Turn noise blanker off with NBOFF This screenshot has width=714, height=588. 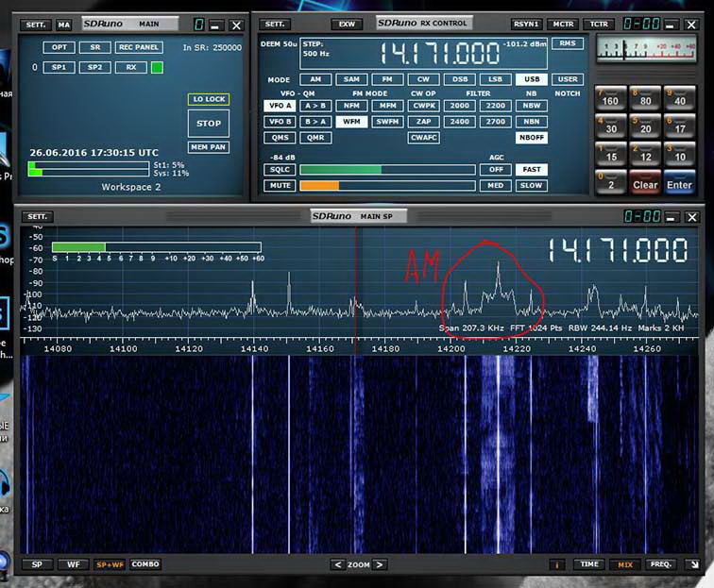532,138
